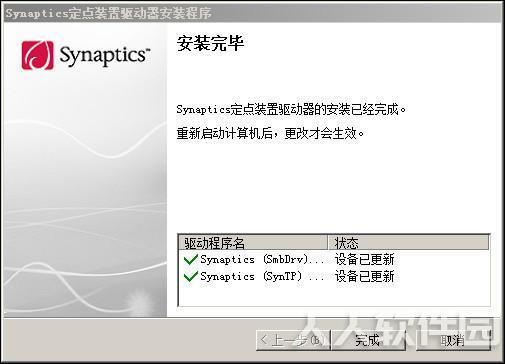Click the 驱动程序名 column header
Image resolution: width=505 pixels, height=364 pixels.
click(253, 243)
